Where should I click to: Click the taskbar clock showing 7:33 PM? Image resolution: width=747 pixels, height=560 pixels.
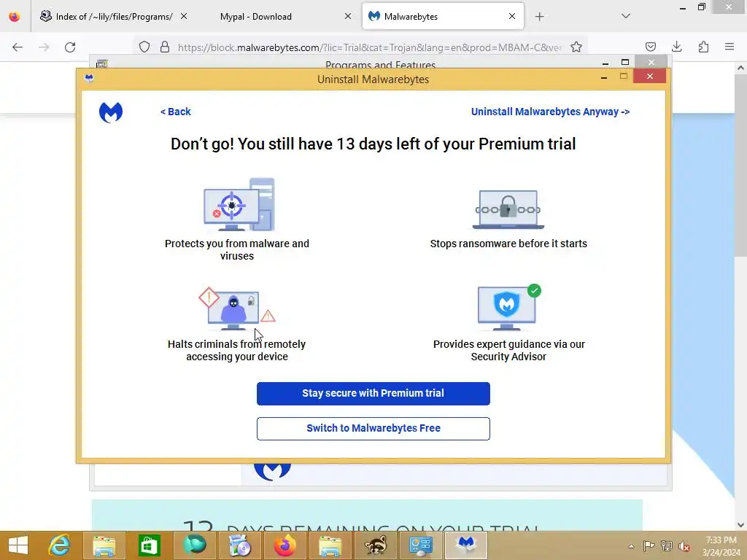point(721,546)
